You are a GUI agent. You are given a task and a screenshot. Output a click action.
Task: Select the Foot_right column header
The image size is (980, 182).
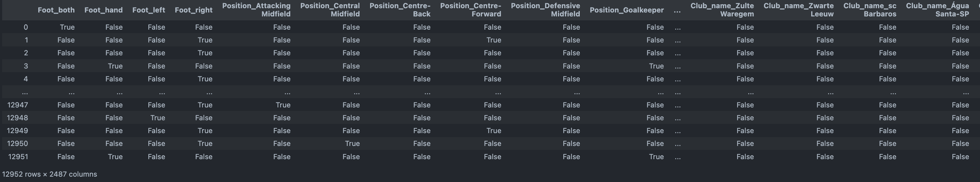[193, 10]
